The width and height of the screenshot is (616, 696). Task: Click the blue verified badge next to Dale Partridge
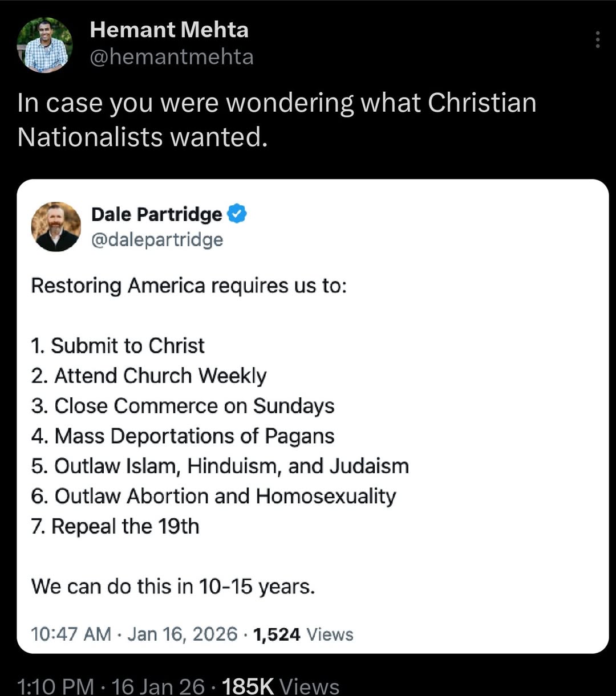click(x=238, y=213)
